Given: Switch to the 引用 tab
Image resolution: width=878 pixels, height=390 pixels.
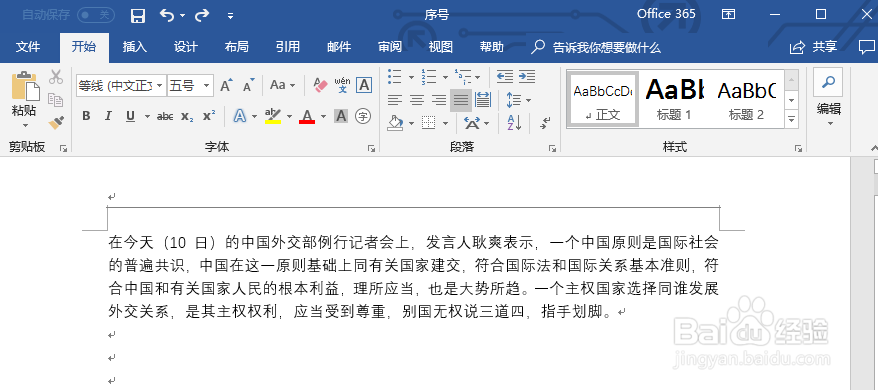Looking at the screenshot, I should (287, 47).
